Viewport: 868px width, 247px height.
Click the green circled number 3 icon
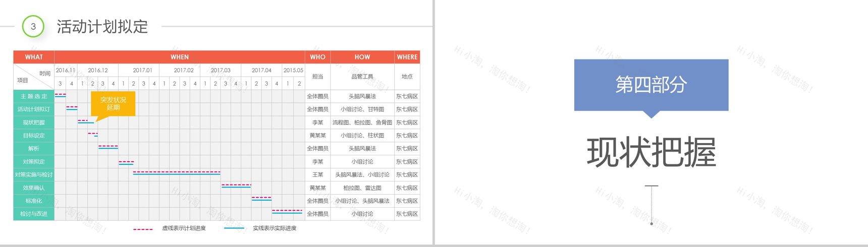(33, 27)
